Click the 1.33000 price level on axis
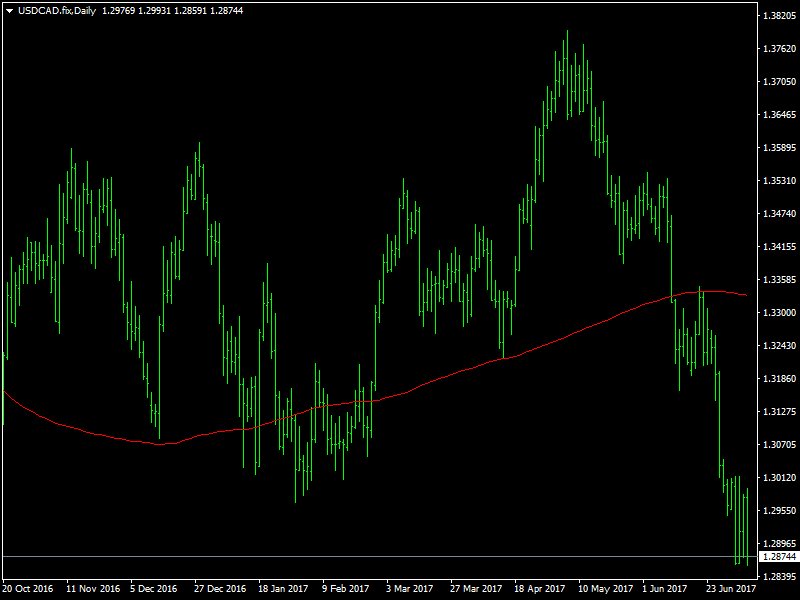This screenshot has width=800, height=600. click(779, 313)
